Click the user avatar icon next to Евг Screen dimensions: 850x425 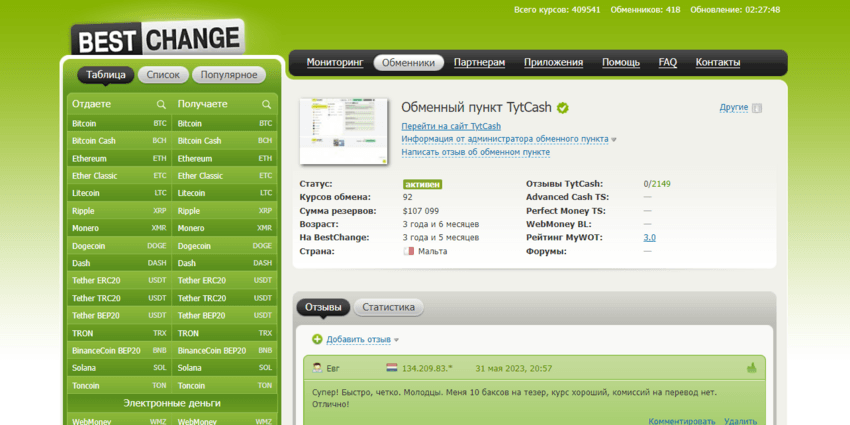coord(317,368)
